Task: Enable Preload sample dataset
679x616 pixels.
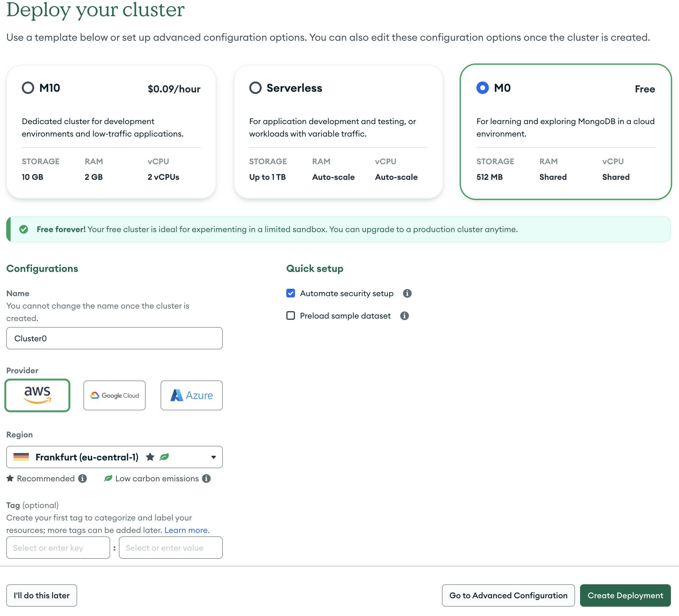Action: [290, 315]
